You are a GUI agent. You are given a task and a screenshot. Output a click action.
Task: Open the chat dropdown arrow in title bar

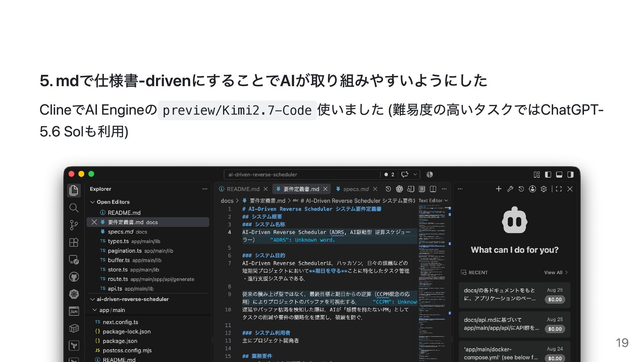click(415, 174)
